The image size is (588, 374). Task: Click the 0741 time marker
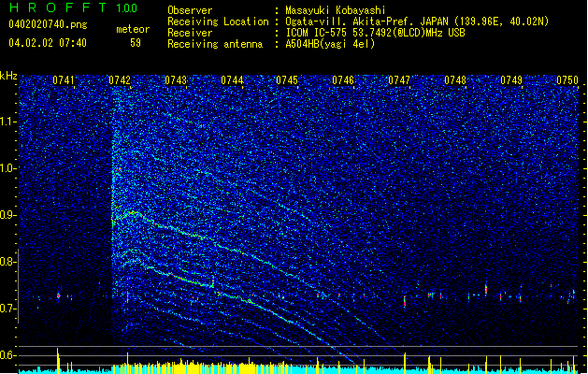[64, 80]
